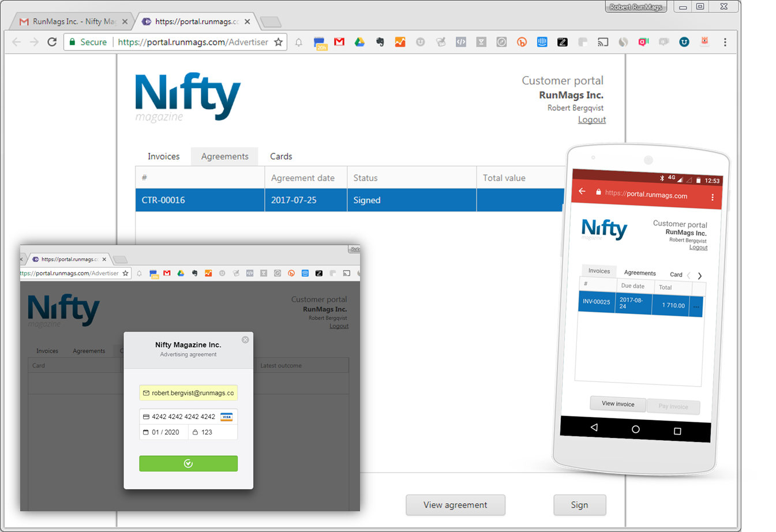Open the Gmail extension icon in toolbar
776x532 pixels.
339,42
